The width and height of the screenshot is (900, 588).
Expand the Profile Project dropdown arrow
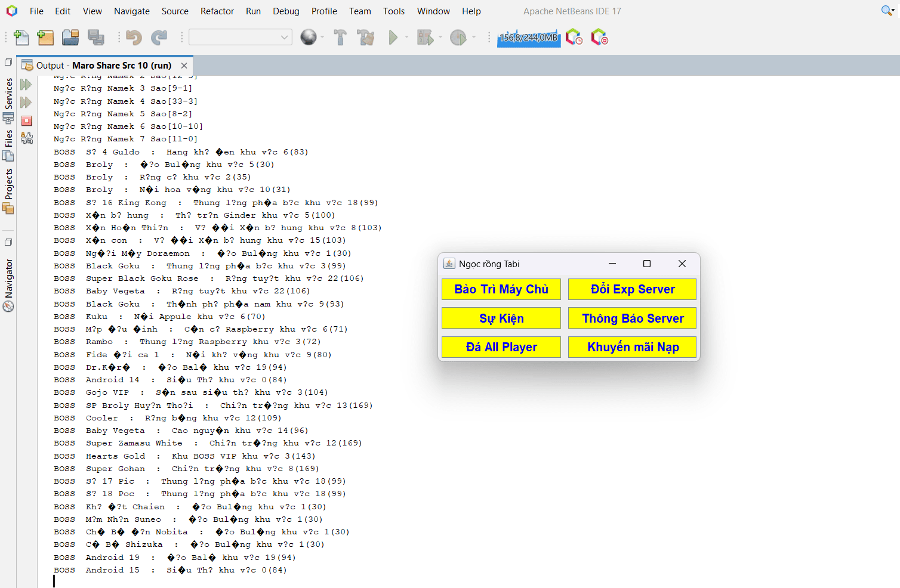tap(474, 38)
